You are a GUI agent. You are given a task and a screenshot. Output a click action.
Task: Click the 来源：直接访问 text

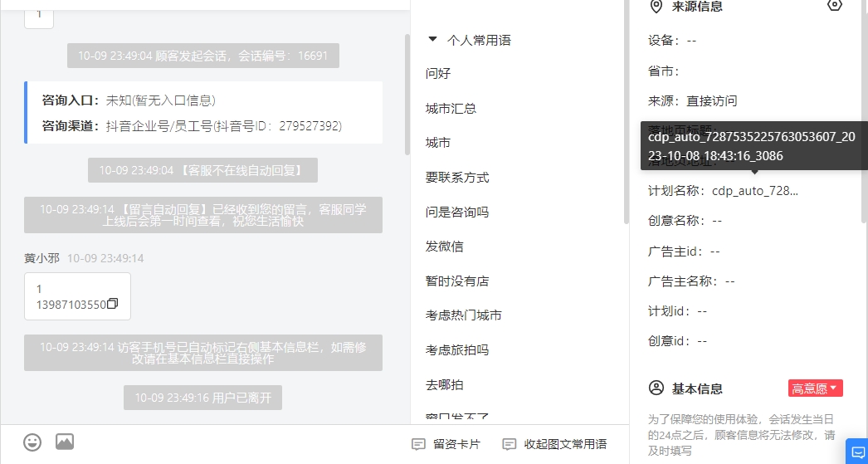click(693, 100)
